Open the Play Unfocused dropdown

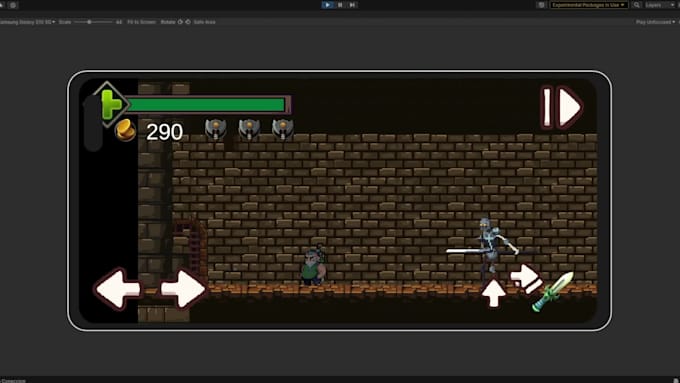[655, 22]
